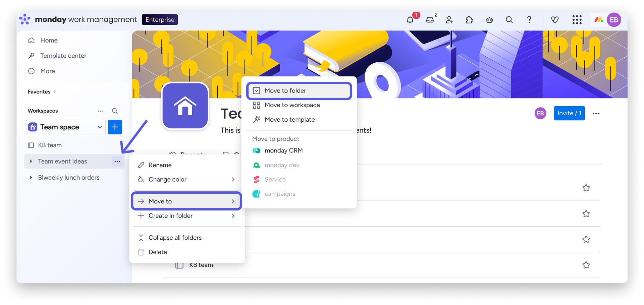Screen dimensions: 644x305
Task: Open the Create in folder submenu arrow
Action: (x=233, y=216)
